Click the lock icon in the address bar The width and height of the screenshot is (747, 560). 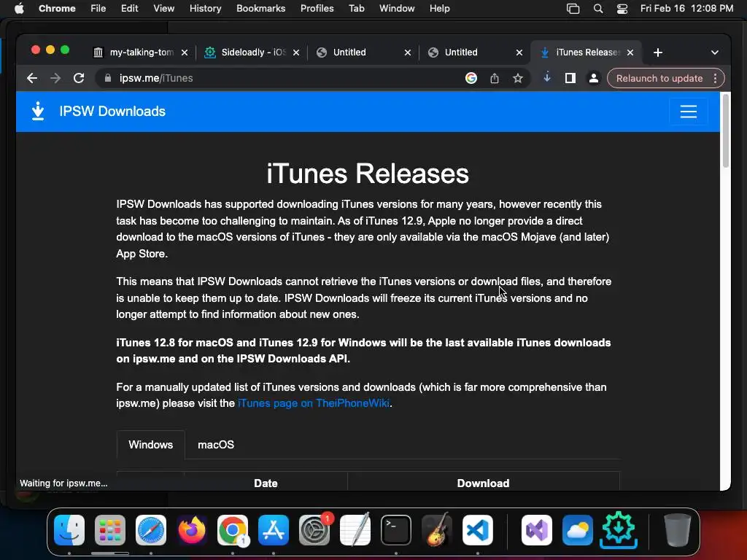108,78
